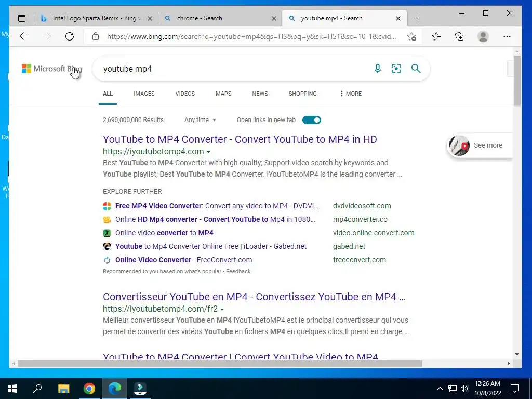Toggle Open links in new tab switch
The image size is (532, 399).
pos(312,120)
